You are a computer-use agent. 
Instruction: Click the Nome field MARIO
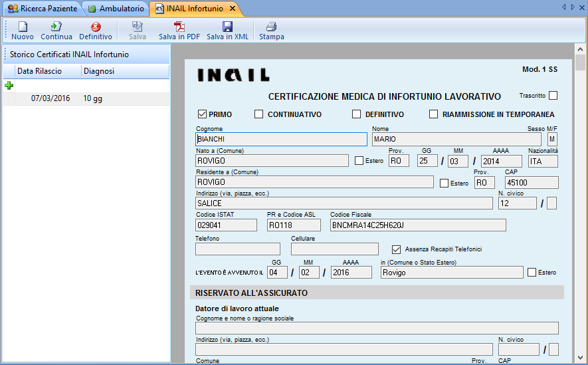click(x=456, y=139)
